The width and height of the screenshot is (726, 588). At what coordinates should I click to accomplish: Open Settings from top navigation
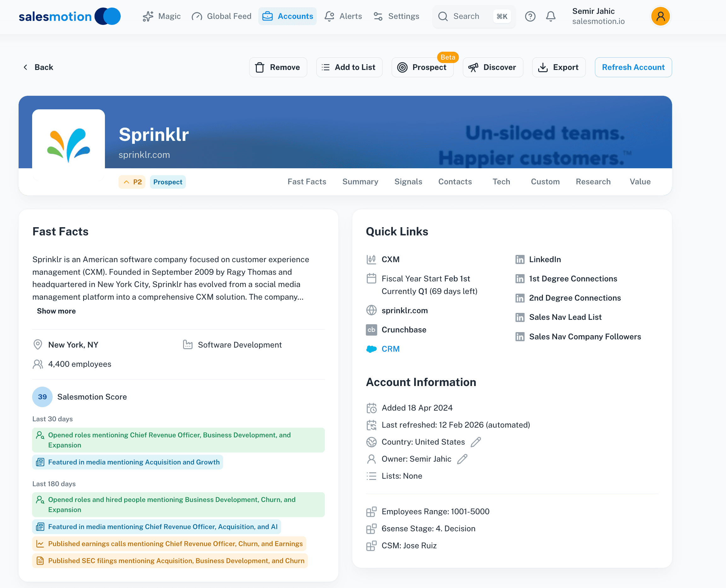(396, 16)
